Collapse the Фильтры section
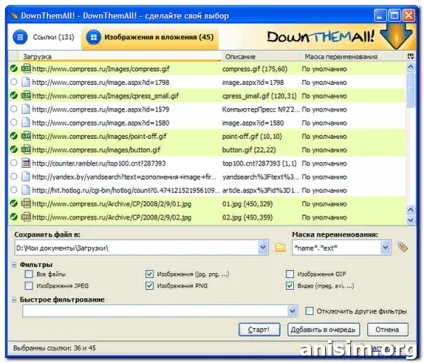This screenshot has width=424, height=363. pos(14,265)
